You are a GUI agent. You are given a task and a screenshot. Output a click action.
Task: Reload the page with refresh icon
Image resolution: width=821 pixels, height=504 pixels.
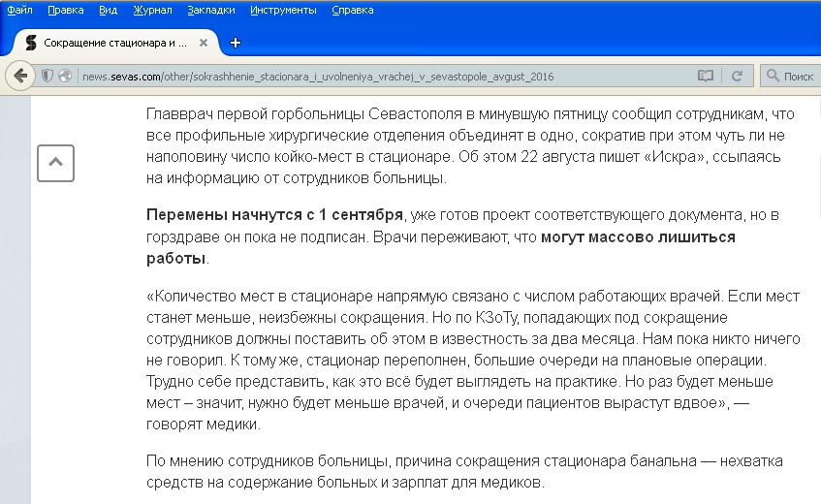(737, 77)
